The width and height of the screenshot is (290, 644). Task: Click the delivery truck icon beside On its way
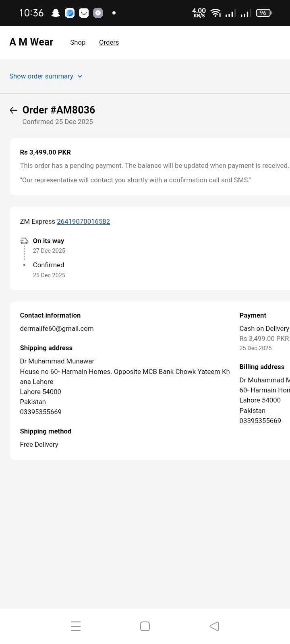[x=24, y=241]
